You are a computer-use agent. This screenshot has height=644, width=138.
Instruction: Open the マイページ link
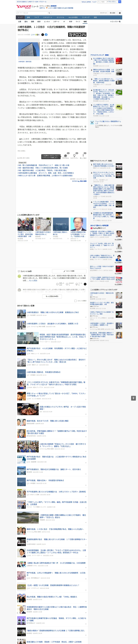pyautogui.click(x=103, y=13)
